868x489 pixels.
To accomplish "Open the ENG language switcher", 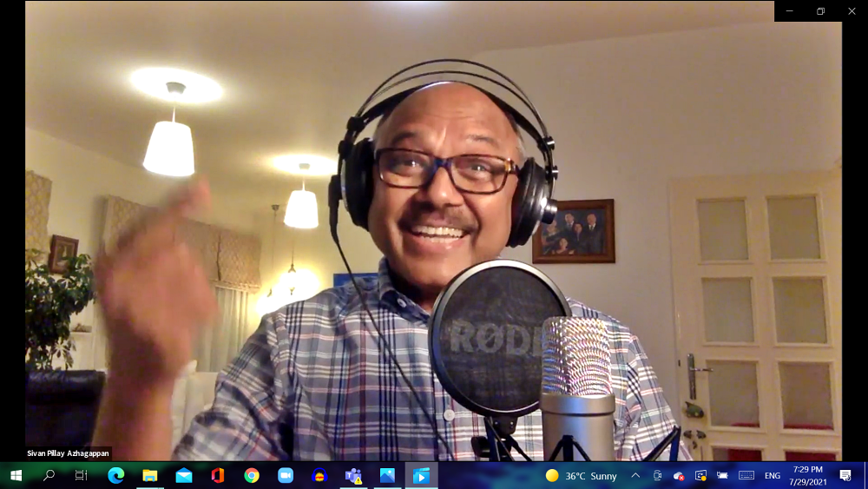I will tap(772, 475).
